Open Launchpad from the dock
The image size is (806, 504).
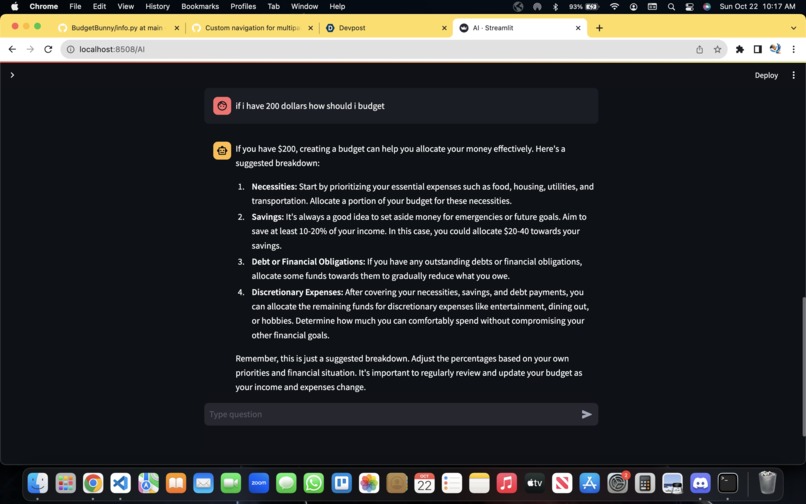(x=65, y=483)
